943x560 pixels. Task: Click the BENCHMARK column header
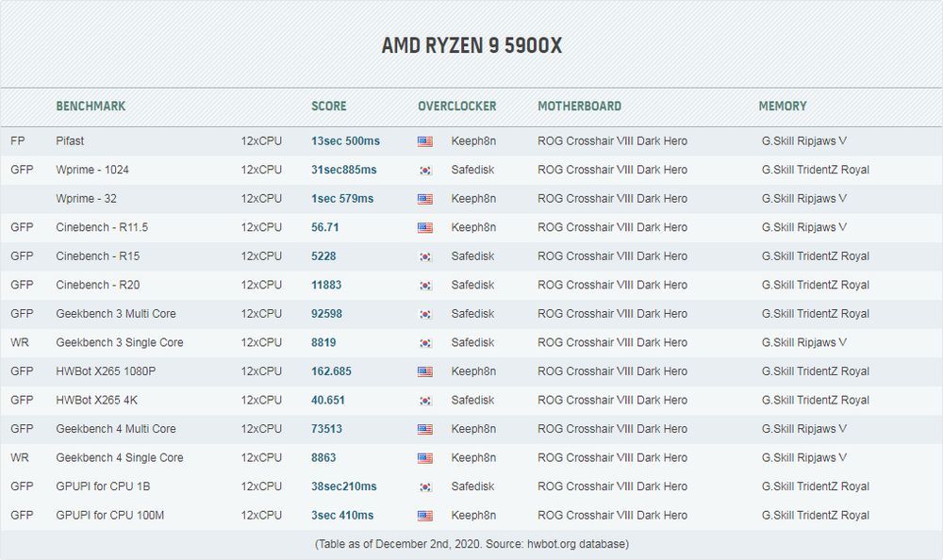[91, 107]
